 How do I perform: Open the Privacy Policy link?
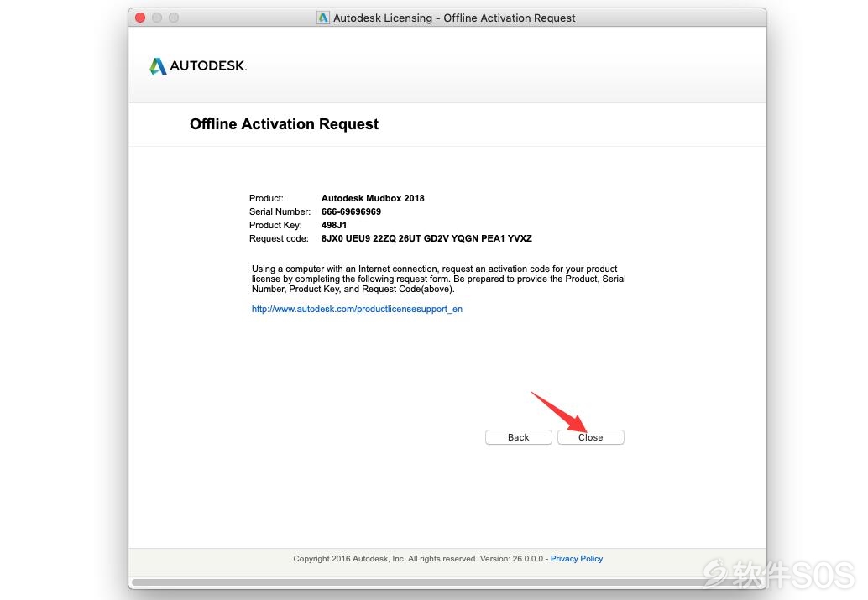576,559
